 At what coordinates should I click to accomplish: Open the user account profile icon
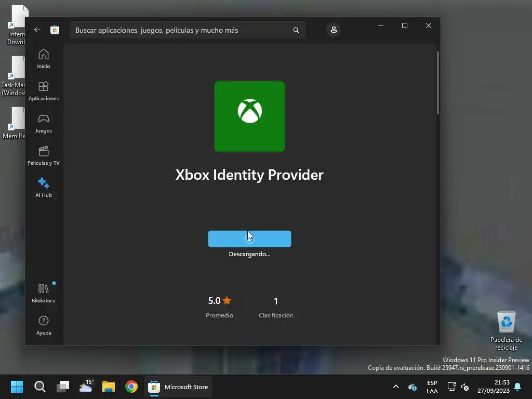click(x=334, y=30)
